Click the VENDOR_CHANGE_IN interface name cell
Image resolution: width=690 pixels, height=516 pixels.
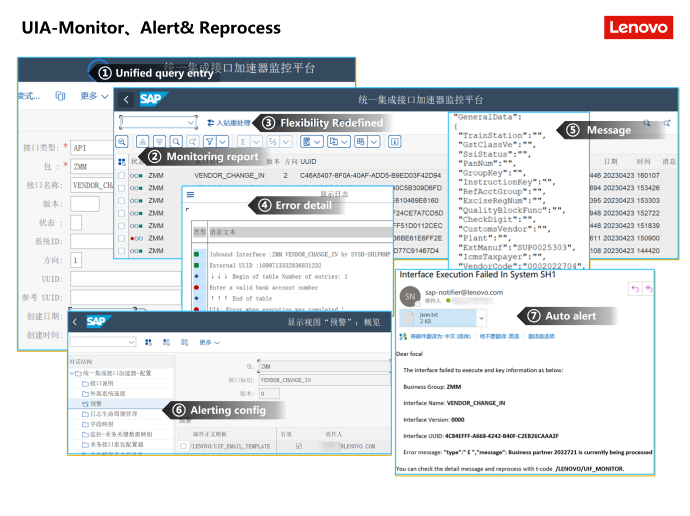[229, 176]
